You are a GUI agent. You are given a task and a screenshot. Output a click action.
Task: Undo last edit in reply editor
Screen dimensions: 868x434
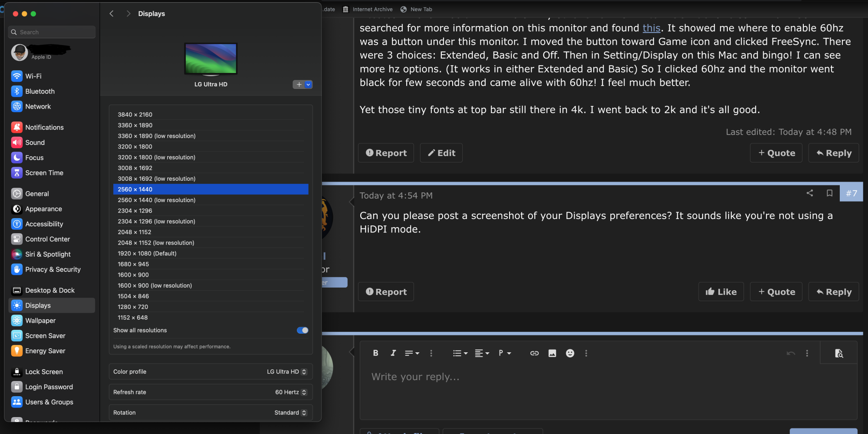pos(791,353)
